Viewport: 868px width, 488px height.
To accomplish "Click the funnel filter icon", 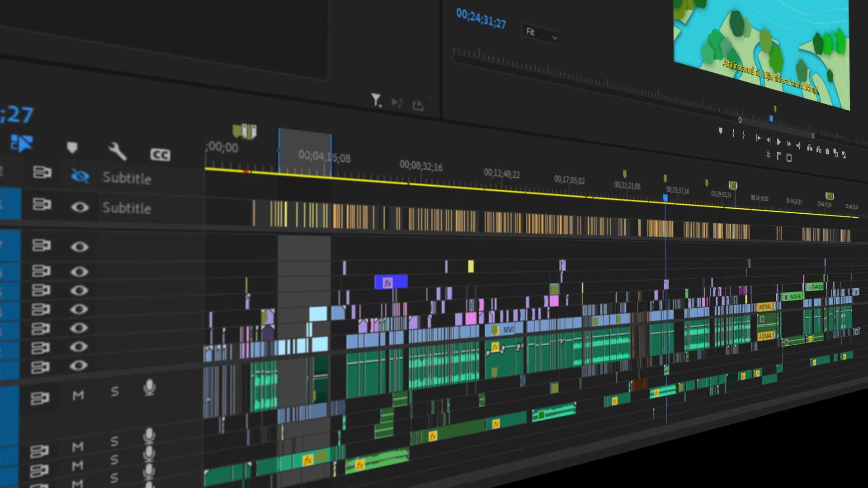I will [376, 100].
